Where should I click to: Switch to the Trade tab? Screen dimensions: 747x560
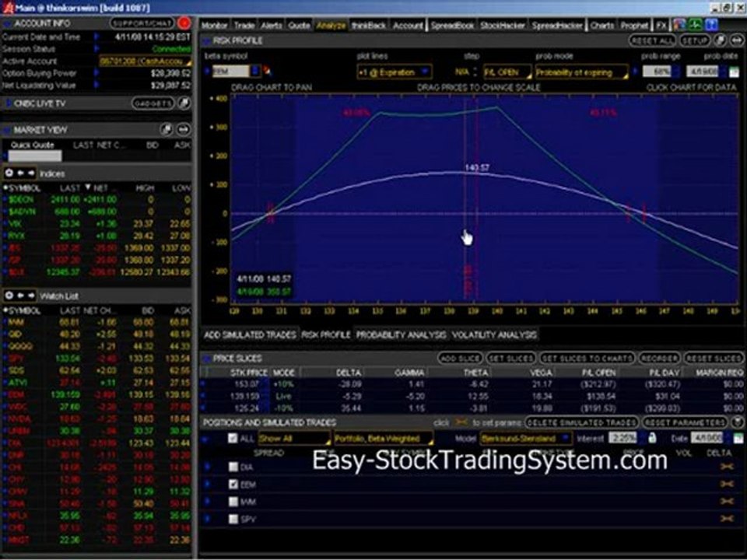point(244,25)
